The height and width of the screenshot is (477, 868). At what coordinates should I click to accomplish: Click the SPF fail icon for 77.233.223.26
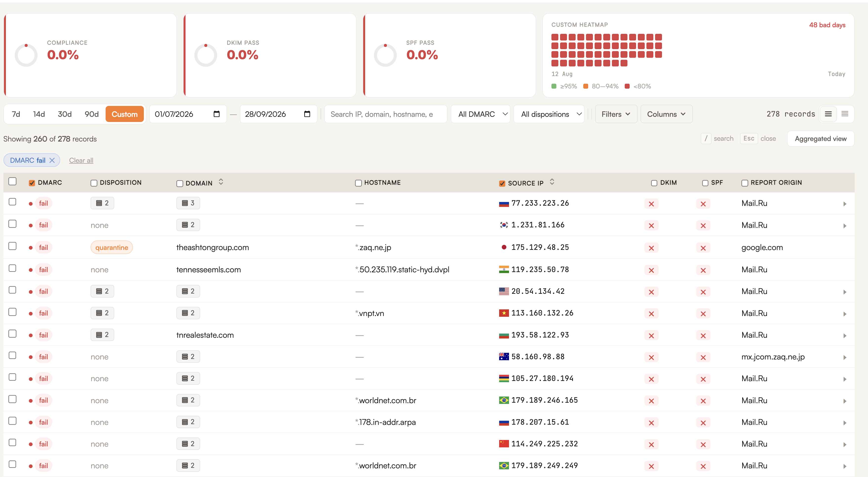(703, 204)
